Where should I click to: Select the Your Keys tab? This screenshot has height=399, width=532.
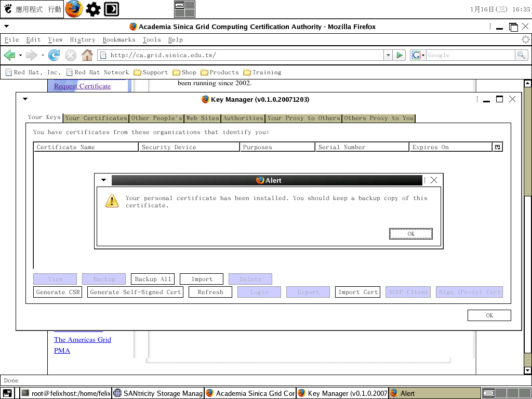44,117
